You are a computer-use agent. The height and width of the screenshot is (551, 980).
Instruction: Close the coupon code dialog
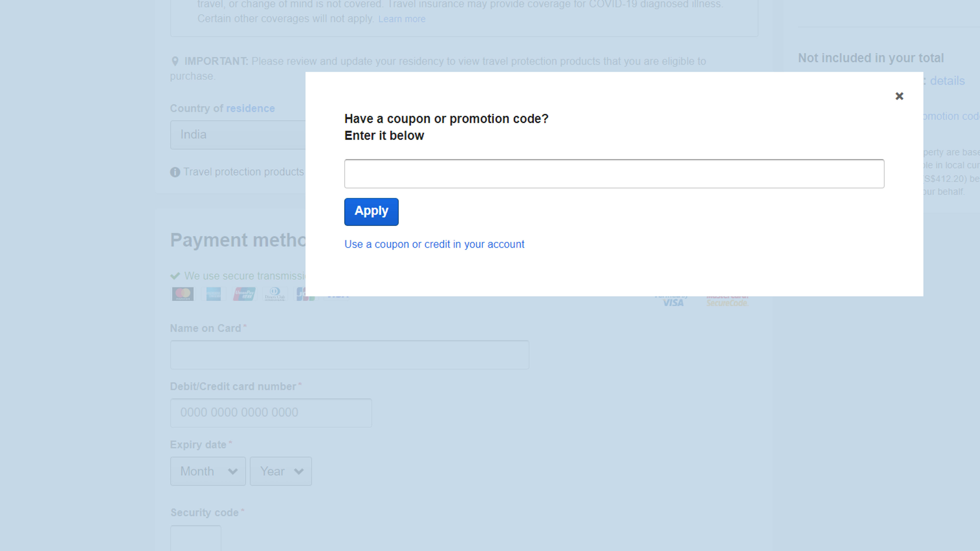tap(899, 96)
